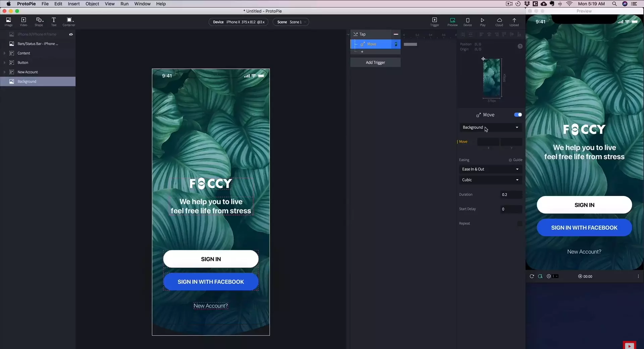Open the Cubic easing curve dropdown
The width and height of the screenshot is (644, 349).
point(490,180)
